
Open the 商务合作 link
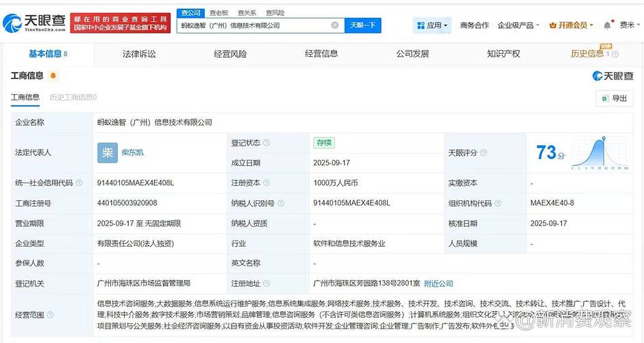[474, 25]
